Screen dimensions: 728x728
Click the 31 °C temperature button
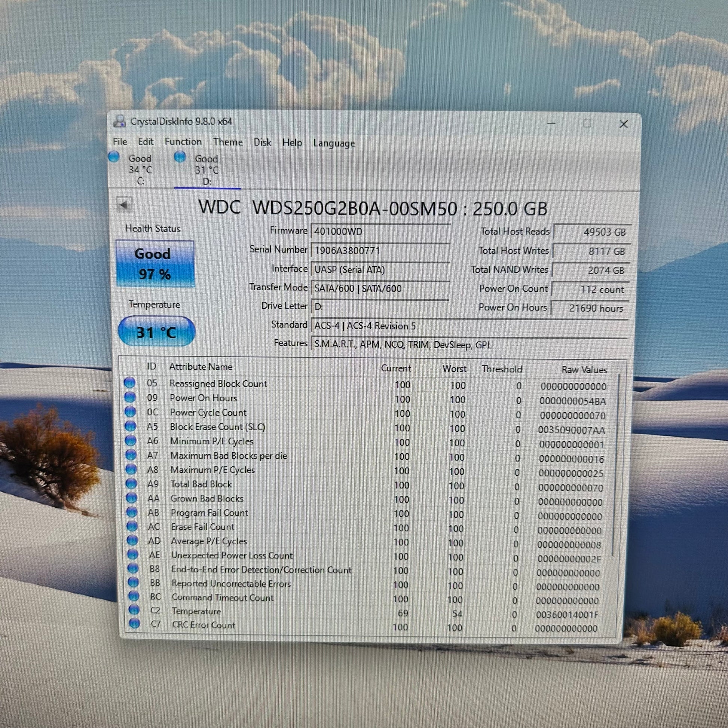click(156, 331)
